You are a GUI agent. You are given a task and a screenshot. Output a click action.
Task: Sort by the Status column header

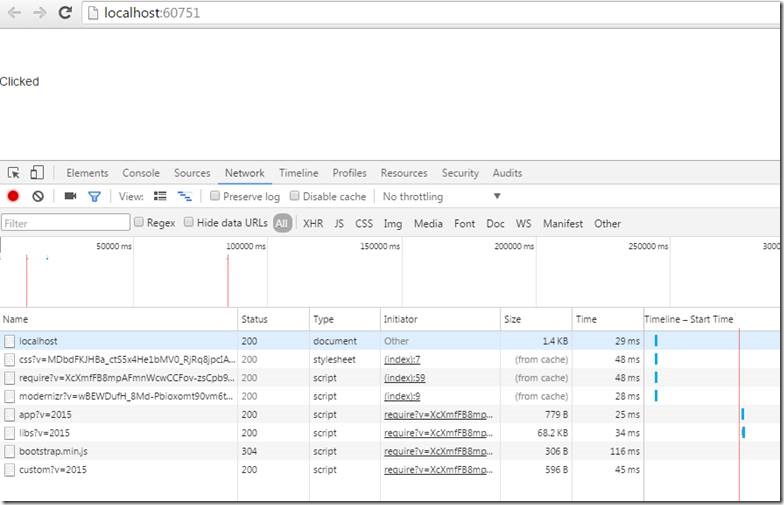pyautogui.click(x=273, y=319)
